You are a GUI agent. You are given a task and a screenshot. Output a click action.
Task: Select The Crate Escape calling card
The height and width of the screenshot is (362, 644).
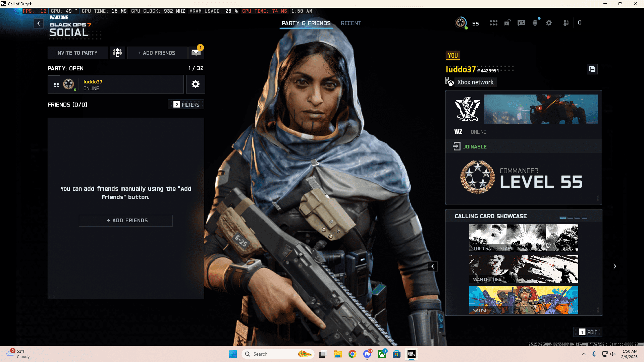point(524,238)
